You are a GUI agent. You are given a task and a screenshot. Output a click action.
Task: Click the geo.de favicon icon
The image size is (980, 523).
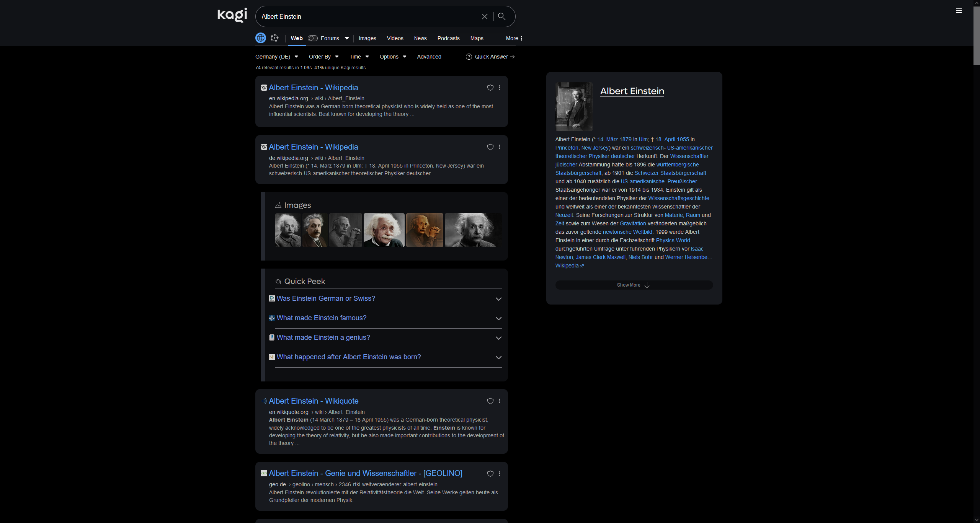(x=264, y=473)
